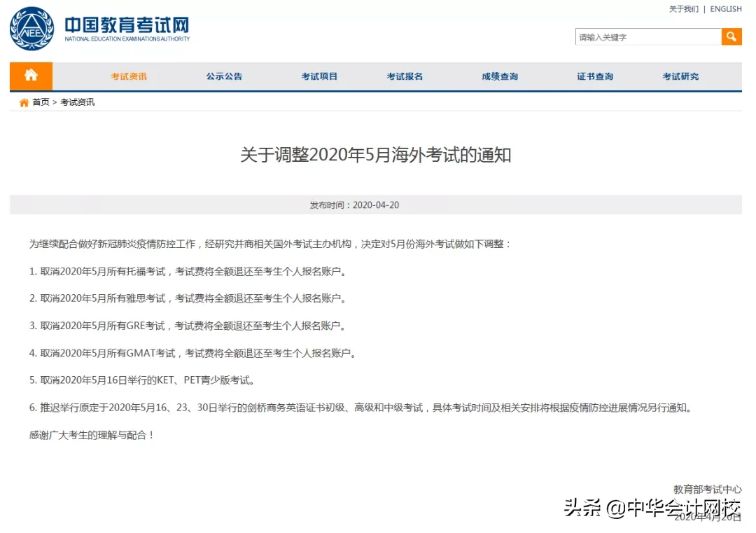The width and height of the screenshot is (756, 533).
Task: Open the 关于我们 link
Action: (x=683, y=9)
